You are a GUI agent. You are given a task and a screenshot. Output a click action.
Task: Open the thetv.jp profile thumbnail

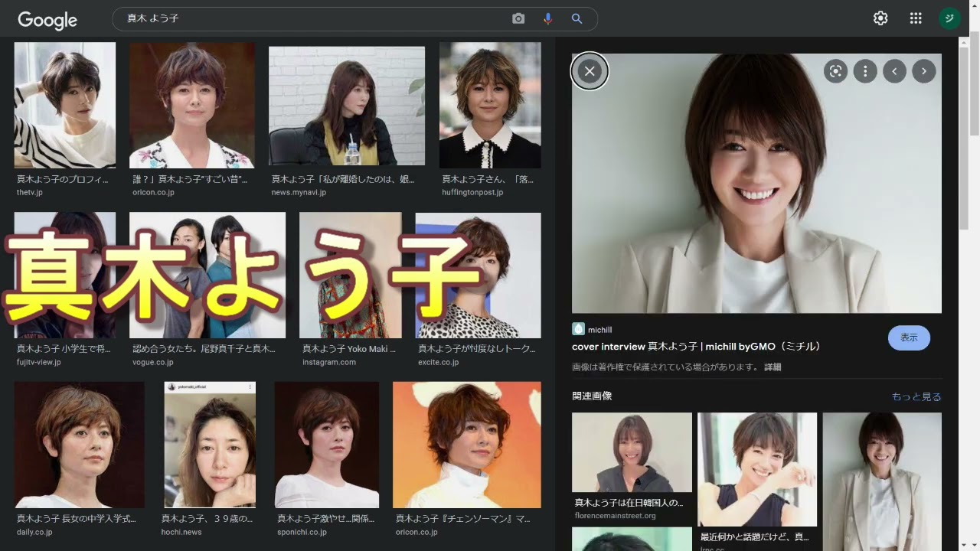pyautogui.click(x=65, y=105)
